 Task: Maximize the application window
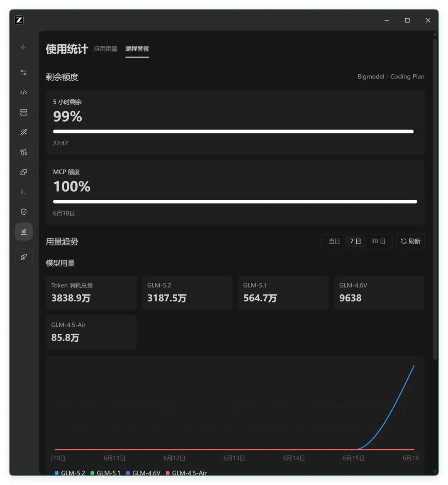(x=407, y=20)
